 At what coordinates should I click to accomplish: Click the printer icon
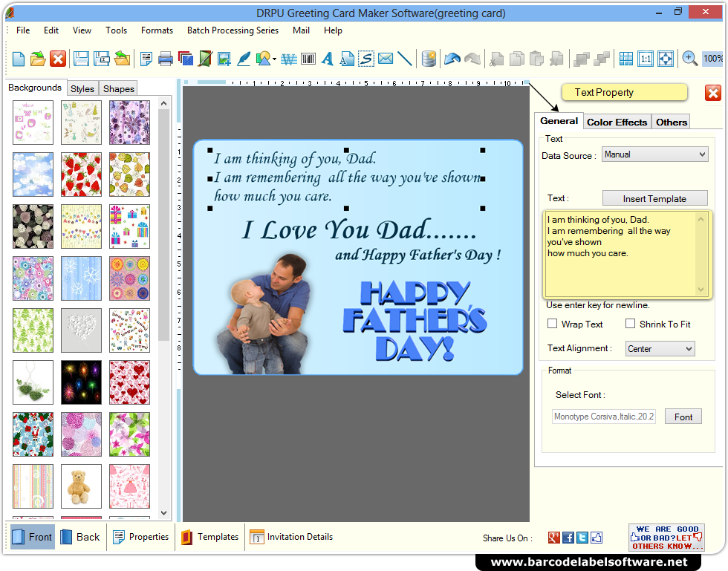[x=165, y=59]
